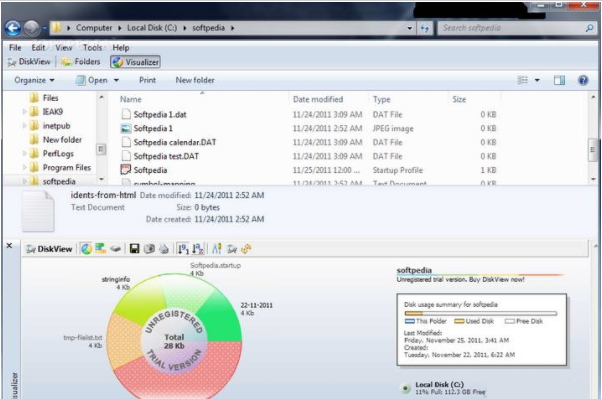Toggle the preview pane icon
Screen dimensions: 602x399
click(x=559, y=80)
